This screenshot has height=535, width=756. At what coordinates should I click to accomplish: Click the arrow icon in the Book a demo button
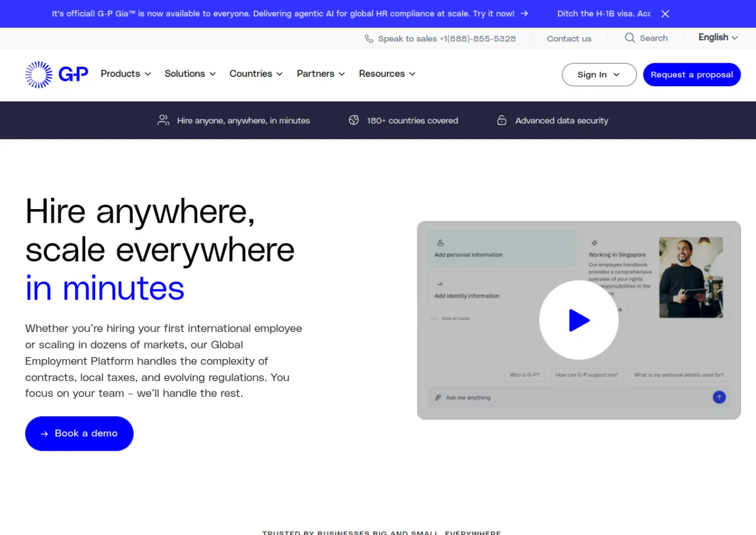tap(44, 434)
